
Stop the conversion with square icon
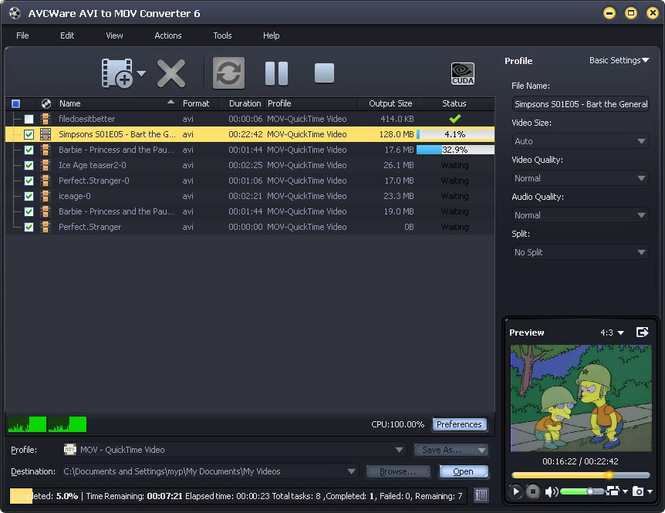click(324, 73)
